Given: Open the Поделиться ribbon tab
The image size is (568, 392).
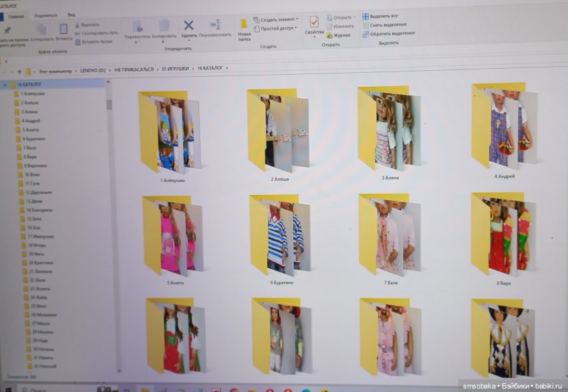Looking at the screenshot, I should 45,15.
